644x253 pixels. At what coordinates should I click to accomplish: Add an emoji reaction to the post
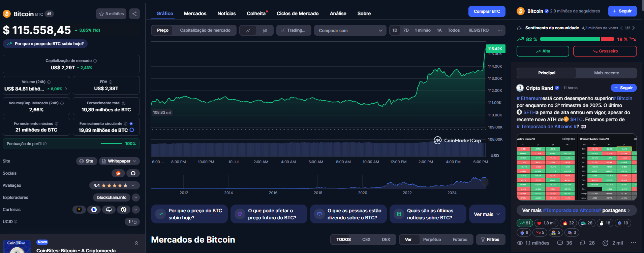click(605, 243)
